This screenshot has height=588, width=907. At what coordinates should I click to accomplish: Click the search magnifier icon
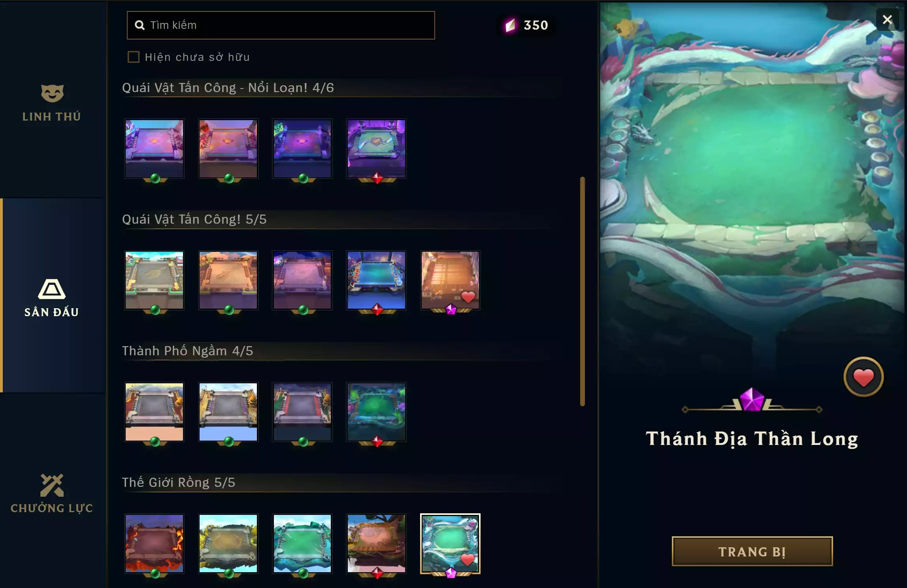(x=140, y=25)
